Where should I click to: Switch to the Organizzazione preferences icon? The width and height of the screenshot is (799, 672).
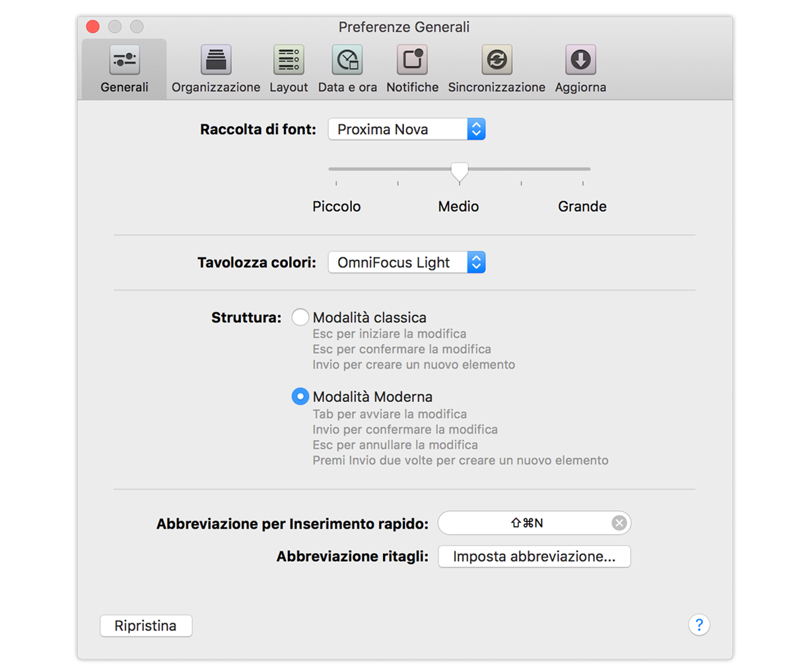[215, 63]
